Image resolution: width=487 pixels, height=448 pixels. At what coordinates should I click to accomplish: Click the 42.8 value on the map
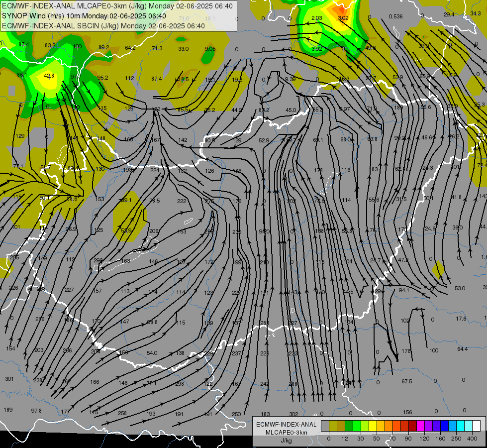point(49,76)
